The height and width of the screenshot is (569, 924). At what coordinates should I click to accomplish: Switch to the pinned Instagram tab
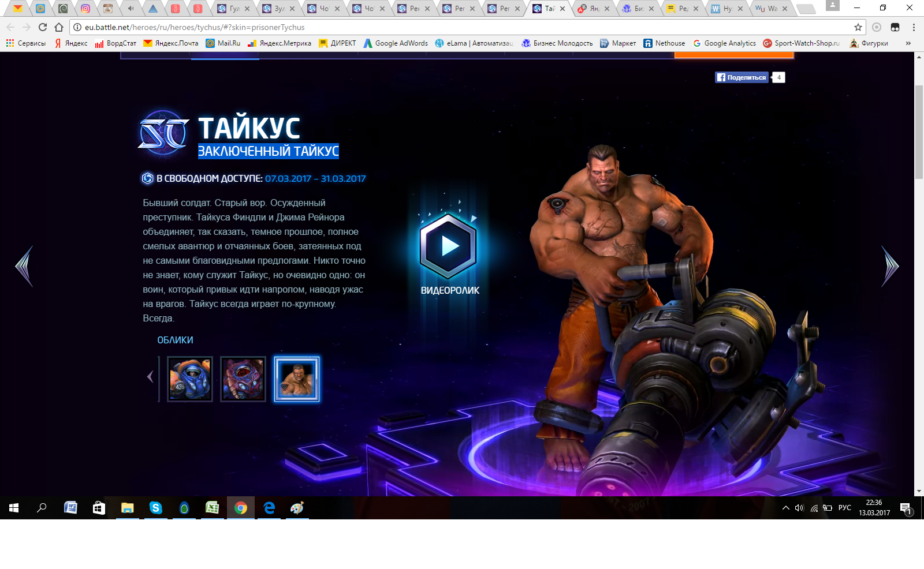pyautogui.click(x=85, y=9)
